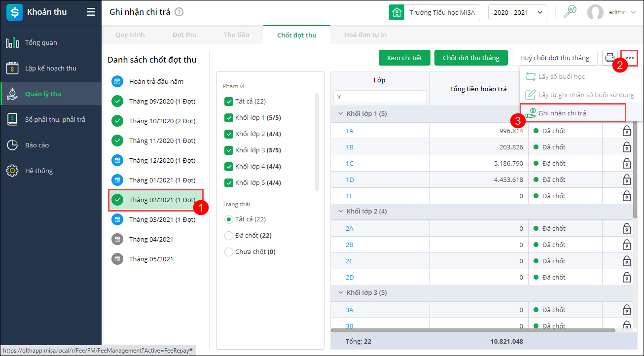
Task: Choose Ghi nhận chi trả from the menu
Action: coord(573,113)
